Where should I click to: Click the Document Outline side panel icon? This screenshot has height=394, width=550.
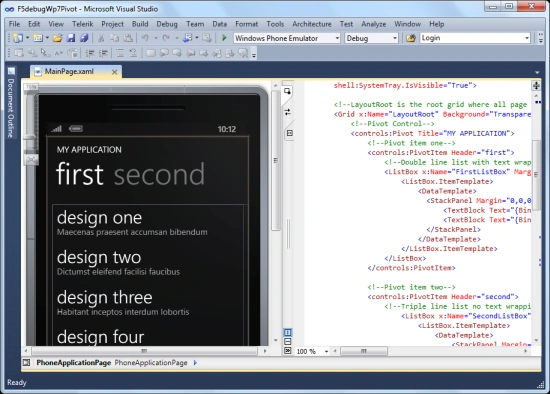click(x=11, y=71)
